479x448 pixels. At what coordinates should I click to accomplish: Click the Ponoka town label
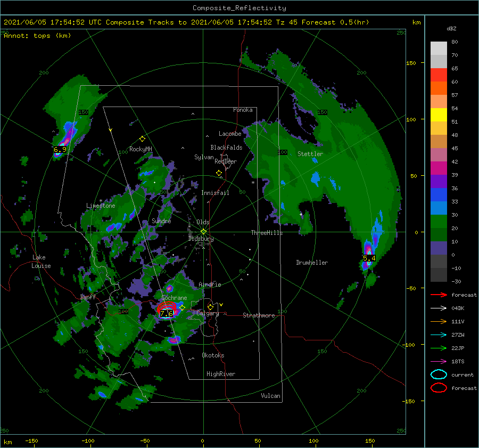point(243,110)
